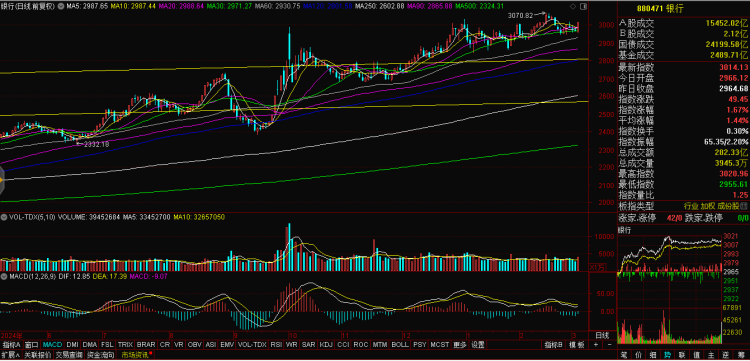Select the 笔 tab at bottom right
Viewport: 750px width, 361px height.
[x=624, y=355]
